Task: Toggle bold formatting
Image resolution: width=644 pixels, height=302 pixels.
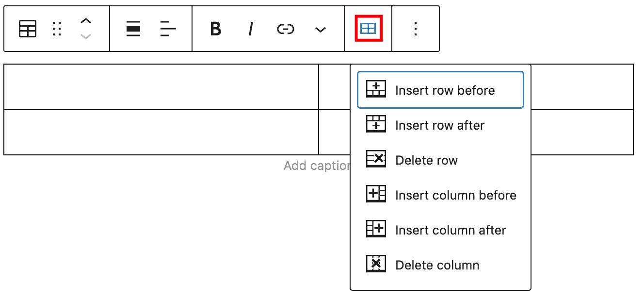Action: [215, 29]
